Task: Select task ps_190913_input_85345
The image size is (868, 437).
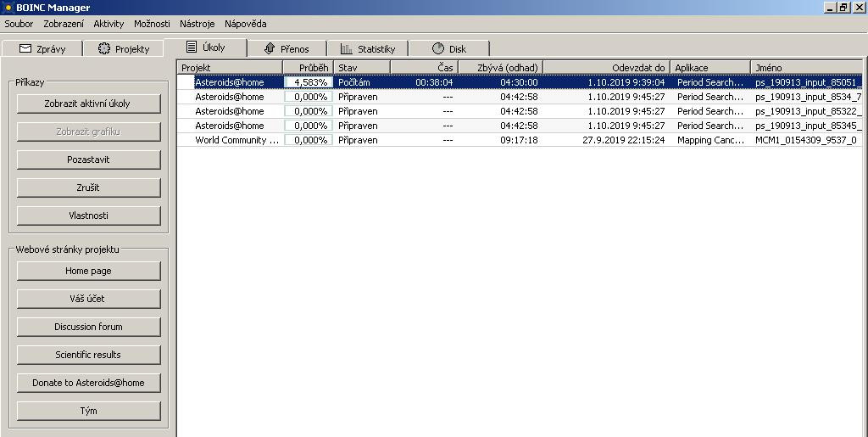Action: pyautogui.click(x=520, y=126)
